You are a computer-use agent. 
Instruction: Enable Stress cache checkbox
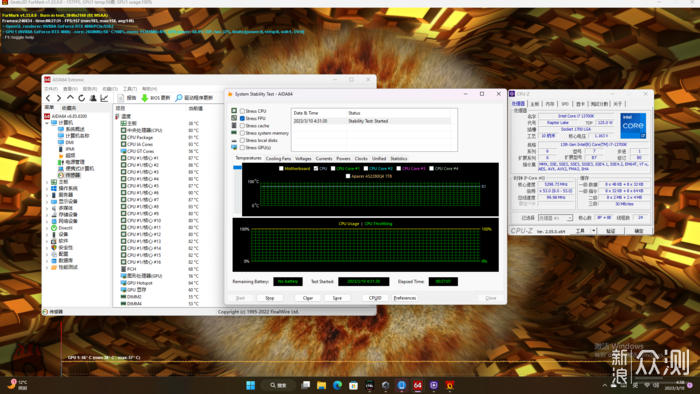(242, 126)
